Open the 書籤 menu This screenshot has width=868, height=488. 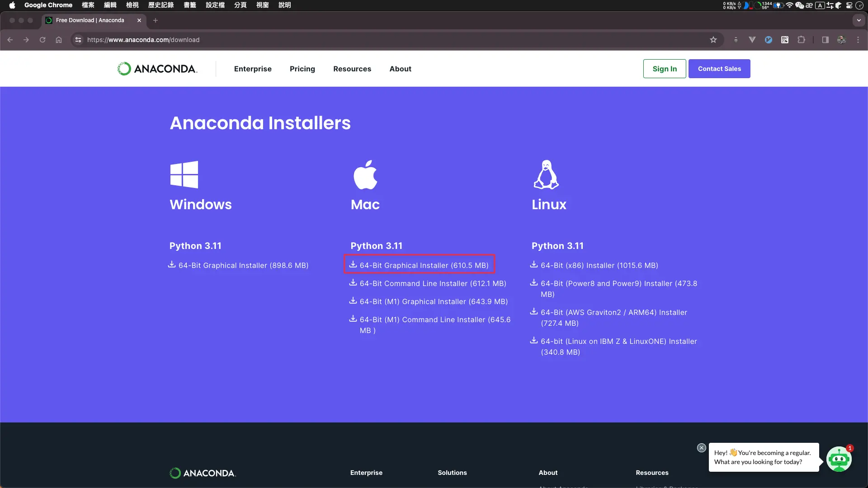click(x=190, y=5)
